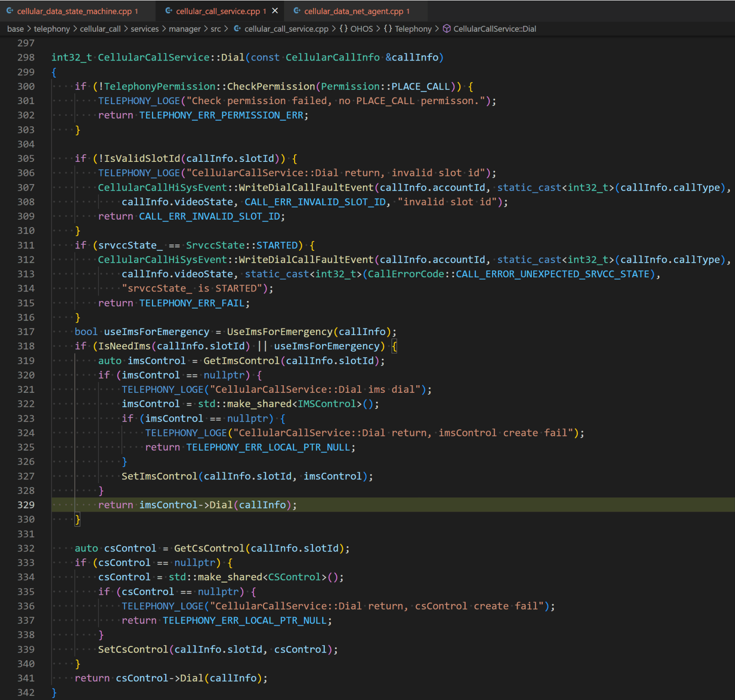Click 'IsValidSlotId' on line 305
Viewport: 735px width, 700px height.
142,159
